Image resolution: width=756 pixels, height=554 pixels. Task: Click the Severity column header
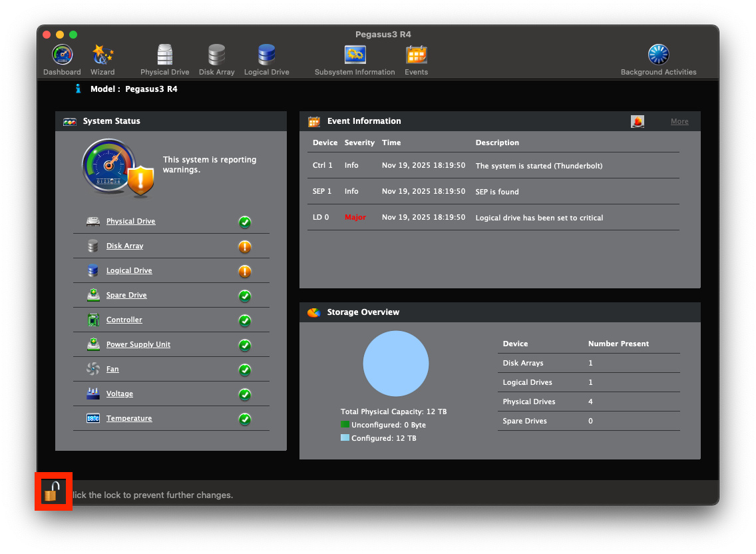click(359, 142)
